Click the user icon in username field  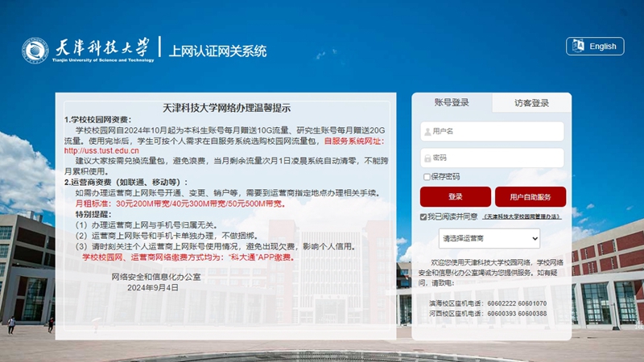pyautogui.click(x=427, y=131)
